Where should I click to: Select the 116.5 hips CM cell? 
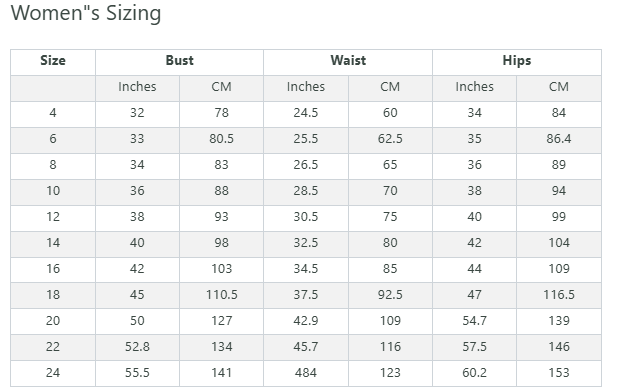point(559,295)
